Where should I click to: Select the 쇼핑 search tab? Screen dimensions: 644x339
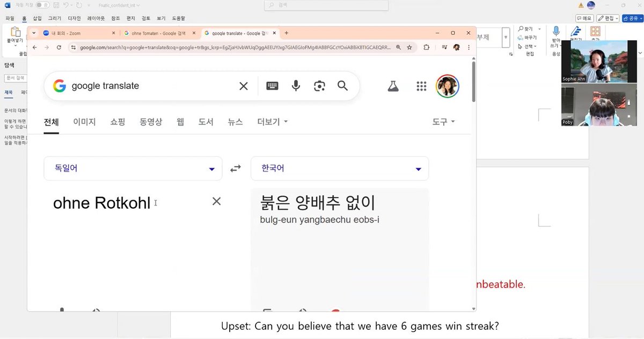[x=118, y=122]
